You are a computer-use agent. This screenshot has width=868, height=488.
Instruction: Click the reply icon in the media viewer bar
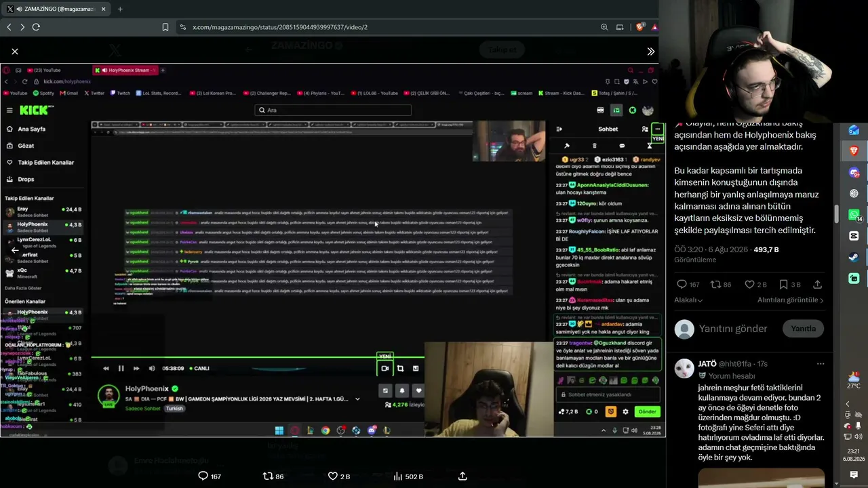203,476
